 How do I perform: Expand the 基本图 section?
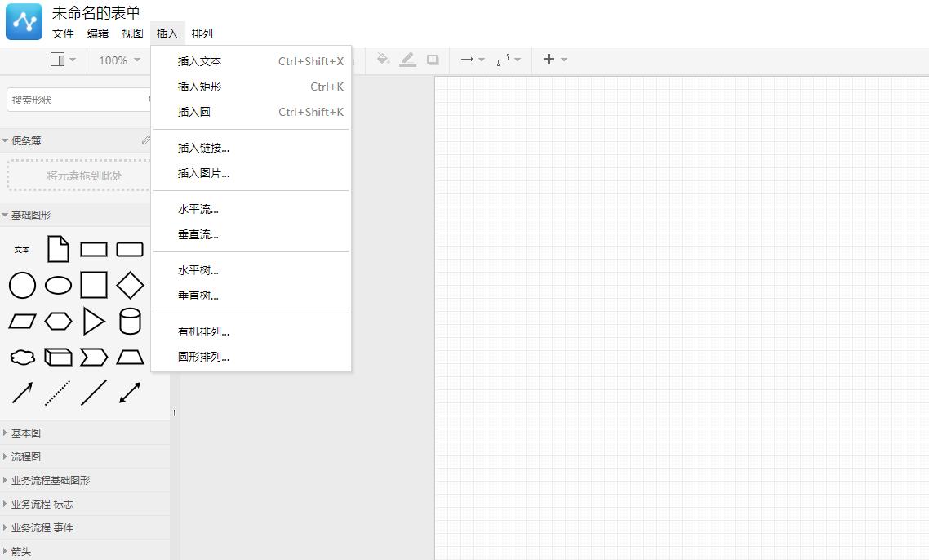[x=85, y=433]
